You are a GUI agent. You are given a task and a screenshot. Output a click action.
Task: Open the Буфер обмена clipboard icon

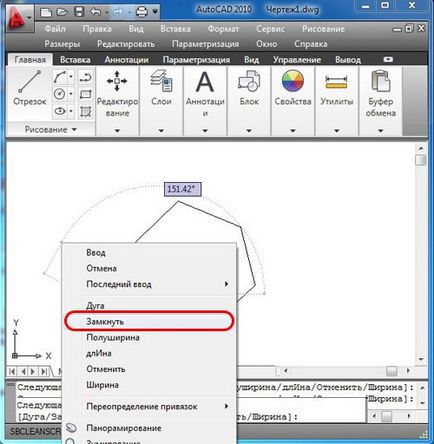point(380,81)
